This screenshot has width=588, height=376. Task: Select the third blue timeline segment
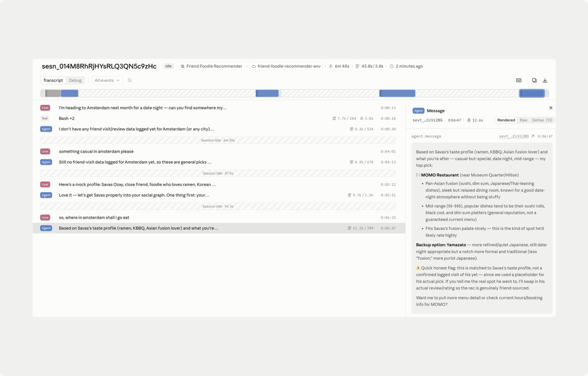[397, 93]
